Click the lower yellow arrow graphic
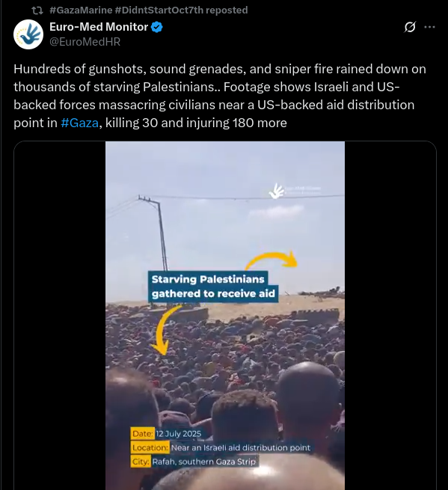The image size is (448, 490). (166, 331)
